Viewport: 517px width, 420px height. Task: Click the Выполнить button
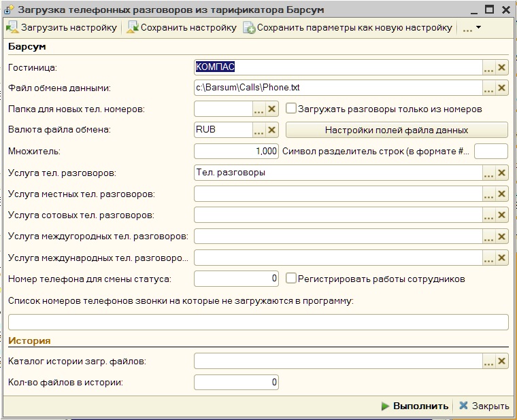click(415, 406)
